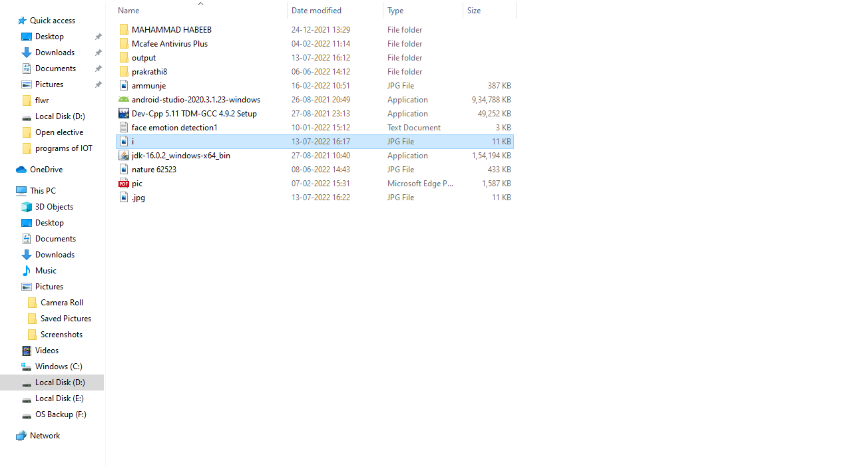Click the 1,587 KB size value
868x467 pixels.
(x=497, y=183)
